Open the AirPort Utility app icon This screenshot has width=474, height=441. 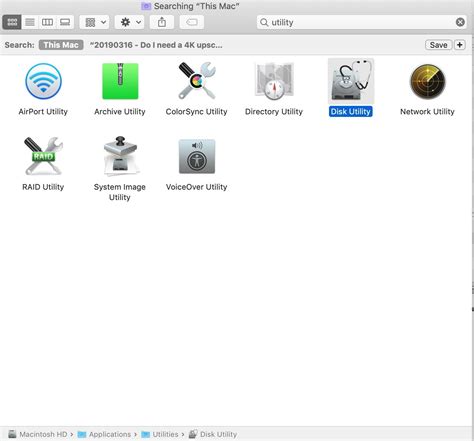tap(43, 81)
